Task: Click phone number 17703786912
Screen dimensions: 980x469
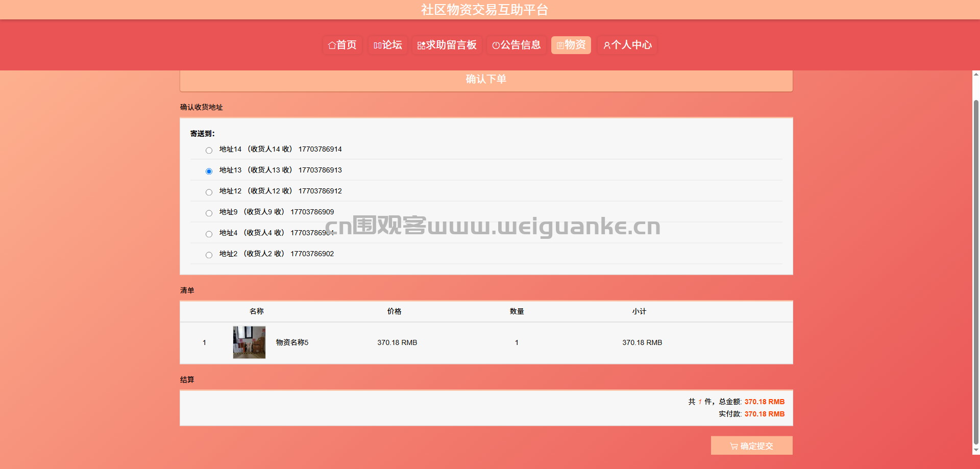Action: click(320, 191)
